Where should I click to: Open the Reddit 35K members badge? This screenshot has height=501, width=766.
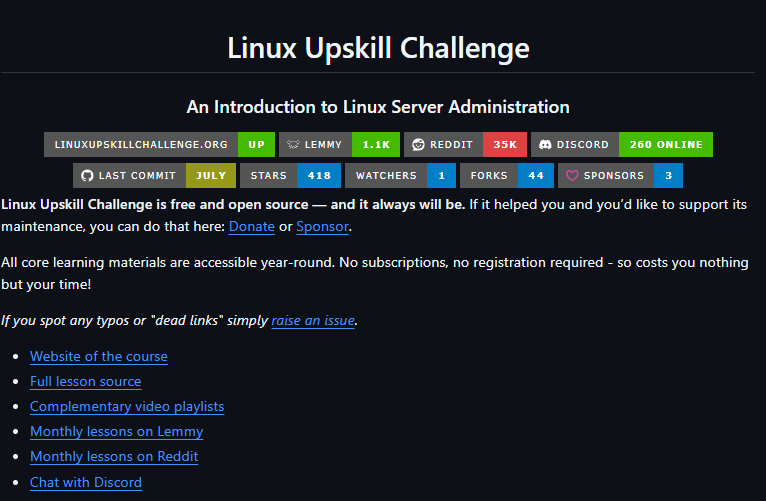[466, 145]
